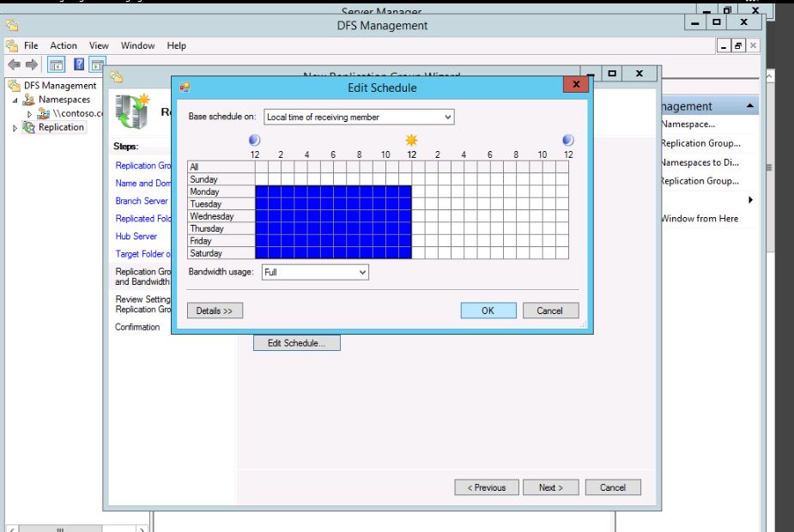794x532 pixels.
Task: Select Replication in the console tree
Action: (61, 127)
